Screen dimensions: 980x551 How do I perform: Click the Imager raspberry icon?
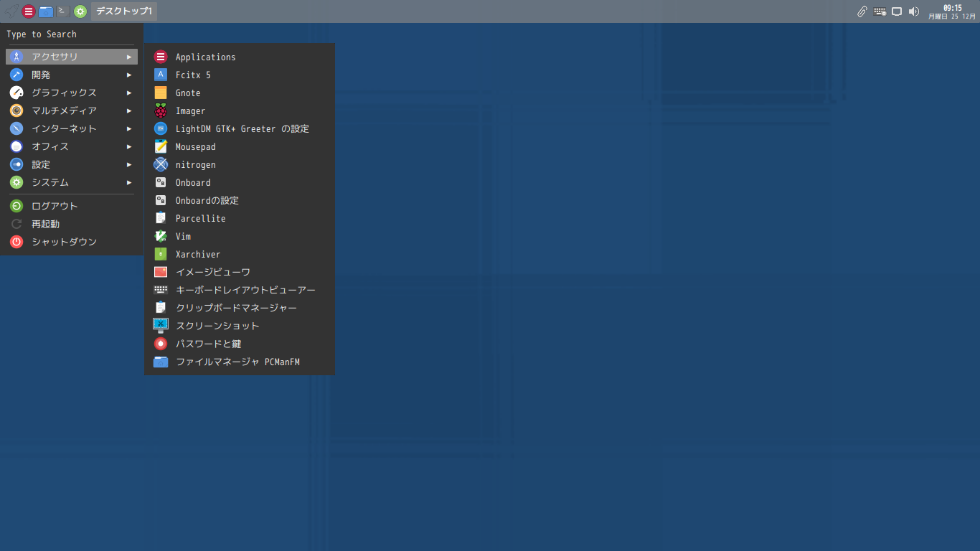click(161, 110)
